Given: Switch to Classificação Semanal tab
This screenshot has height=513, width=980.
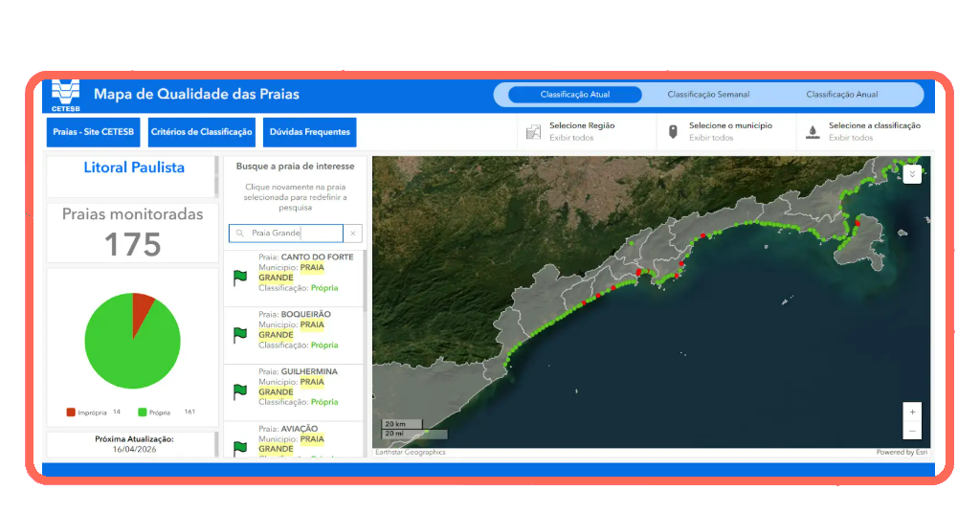Looking at the screenshot, I should (708, 95).
